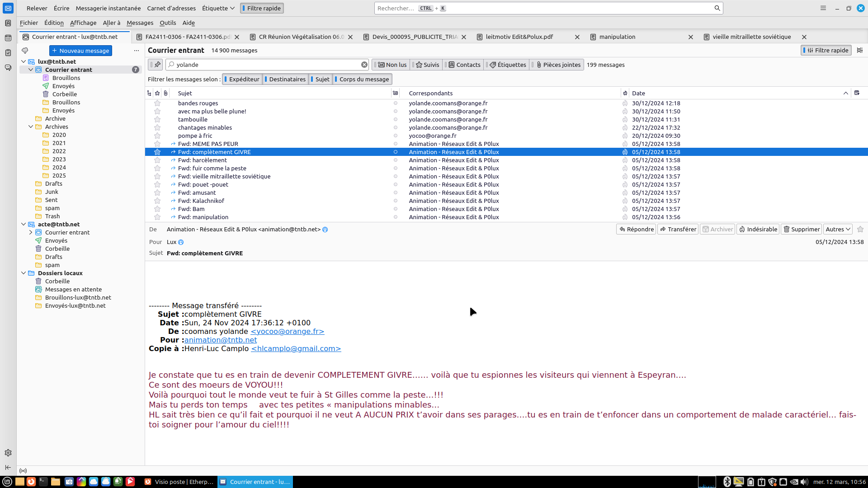Star the 'bandes rouges' message

[157, 103]
